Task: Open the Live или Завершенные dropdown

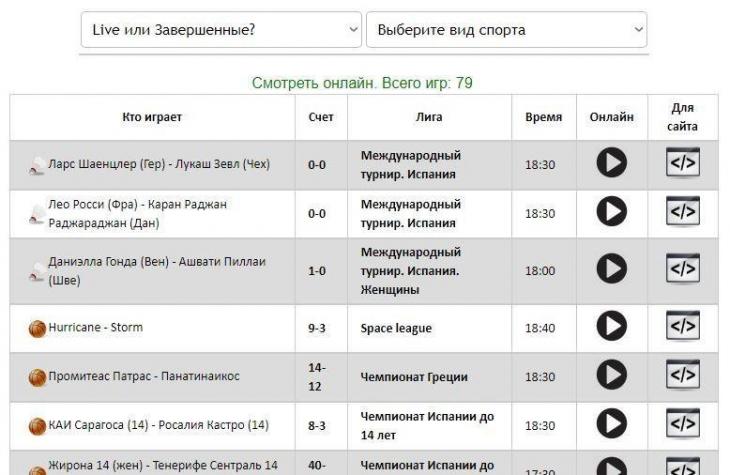Action: click(221, 30)
